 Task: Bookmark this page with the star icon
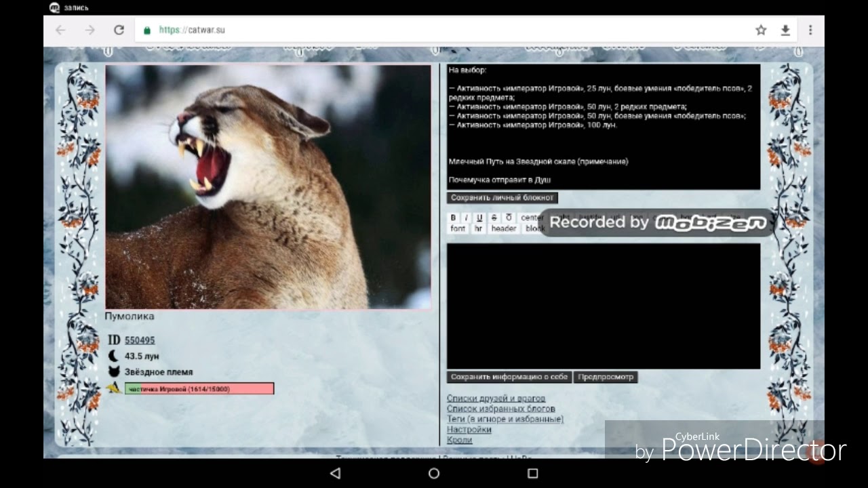point(761,30)
